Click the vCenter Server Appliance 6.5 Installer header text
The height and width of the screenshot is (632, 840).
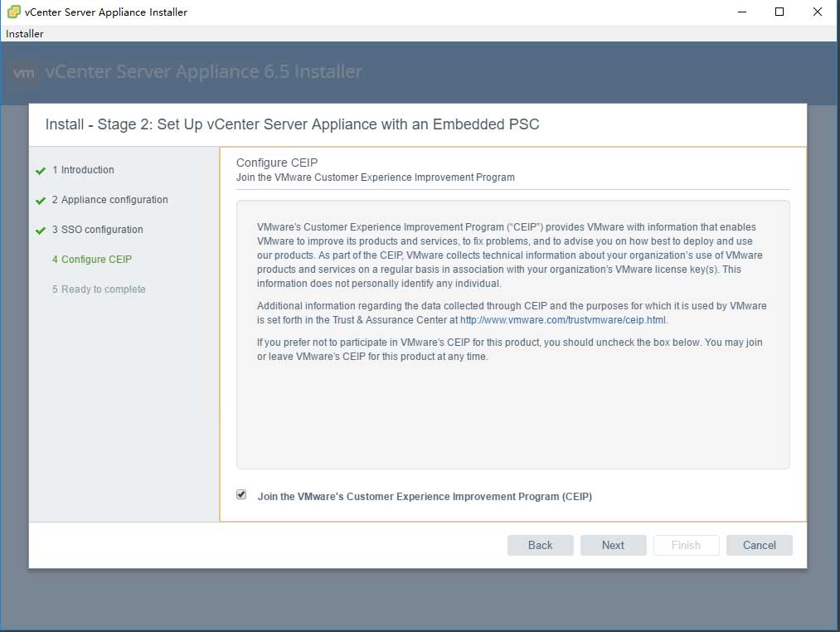pos(203,71)
